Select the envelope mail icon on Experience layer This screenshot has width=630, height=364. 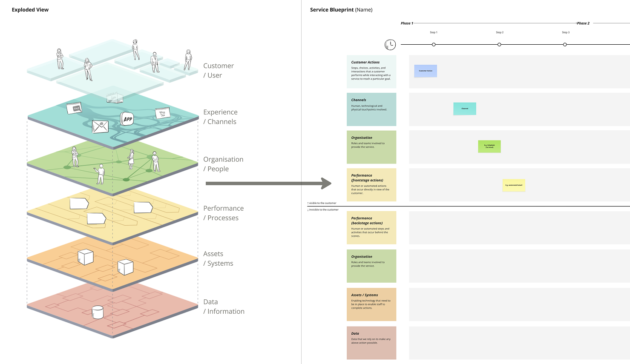[101, 126]
